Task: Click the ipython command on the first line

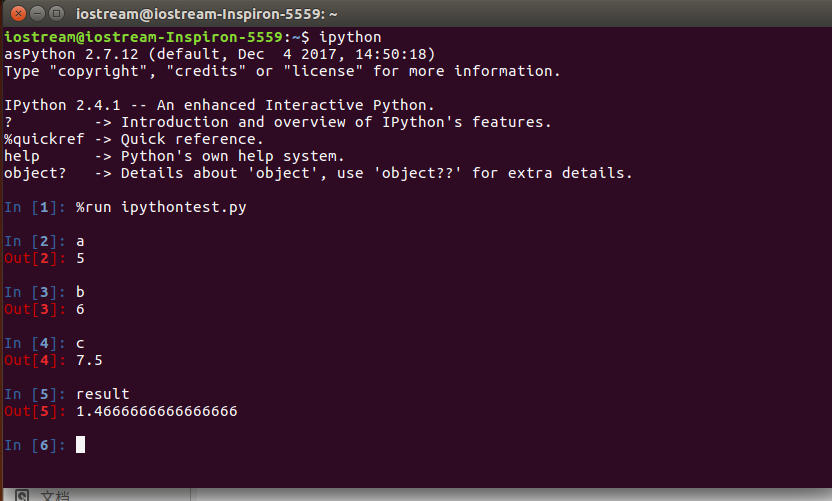Action: pos(350,37)
